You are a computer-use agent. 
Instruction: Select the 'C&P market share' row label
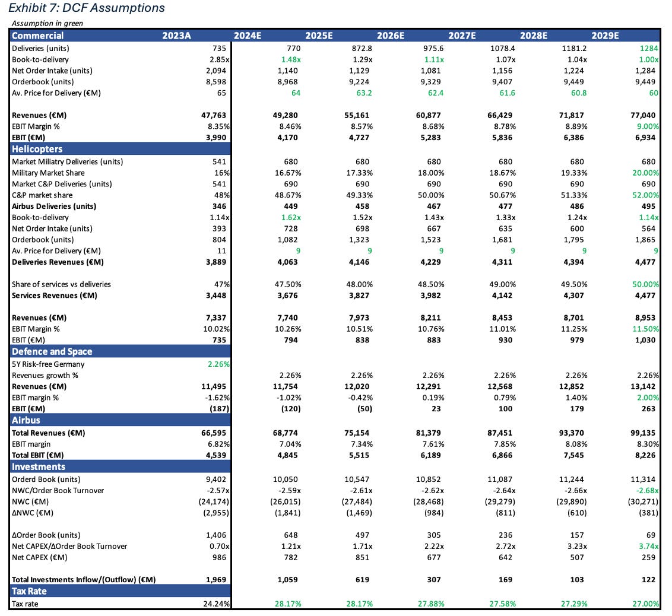click(42, 195)
